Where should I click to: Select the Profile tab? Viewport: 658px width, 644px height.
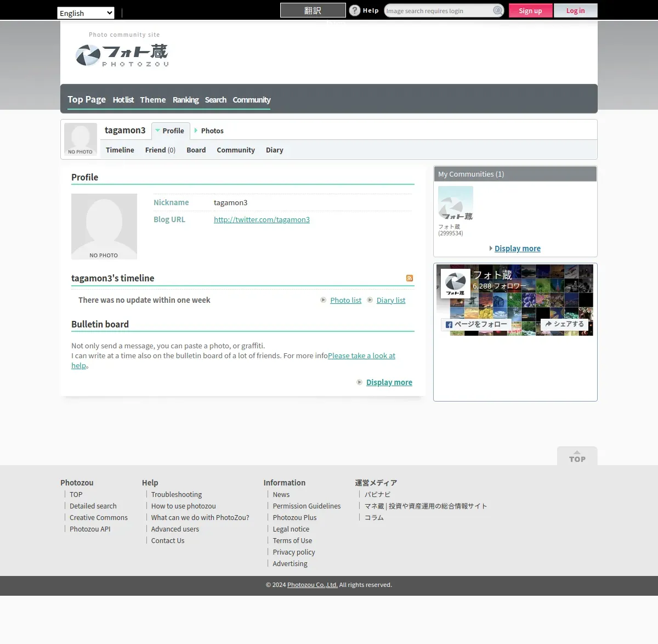(172, 131)
